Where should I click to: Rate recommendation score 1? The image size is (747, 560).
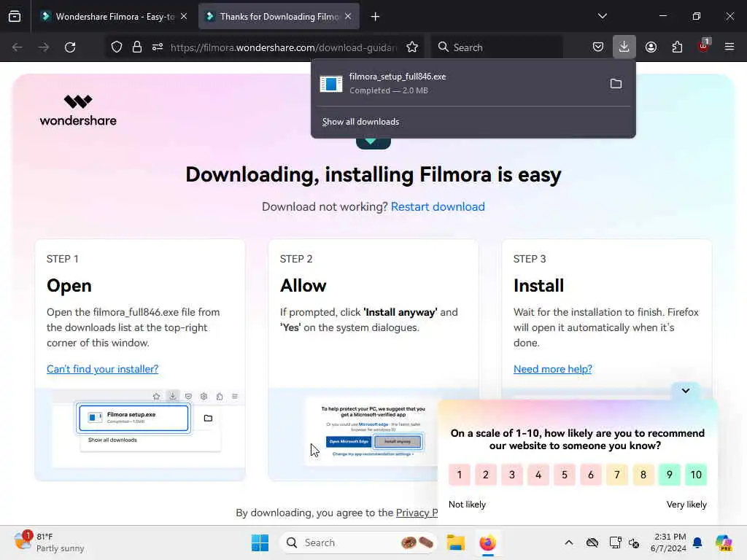pos(460,475)
